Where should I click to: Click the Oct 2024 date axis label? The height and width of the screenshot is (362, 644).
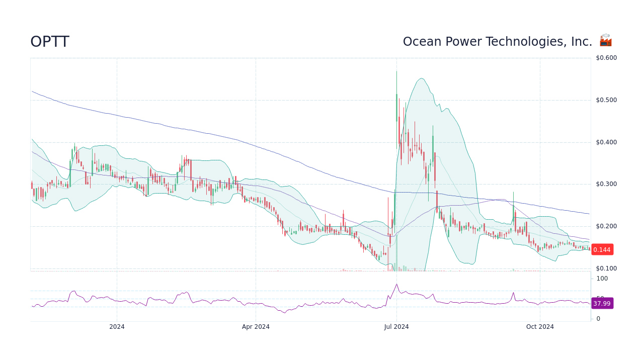[540, 327]
